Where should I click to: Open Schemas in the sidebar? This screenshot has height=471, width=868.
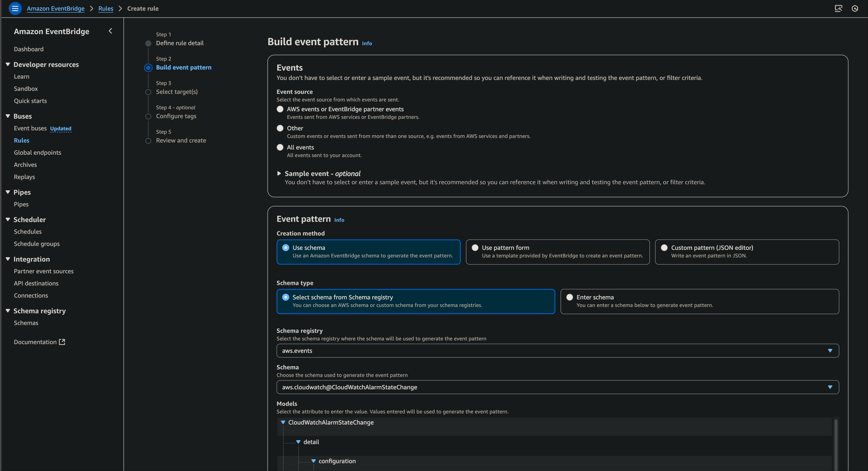point(26,323)
